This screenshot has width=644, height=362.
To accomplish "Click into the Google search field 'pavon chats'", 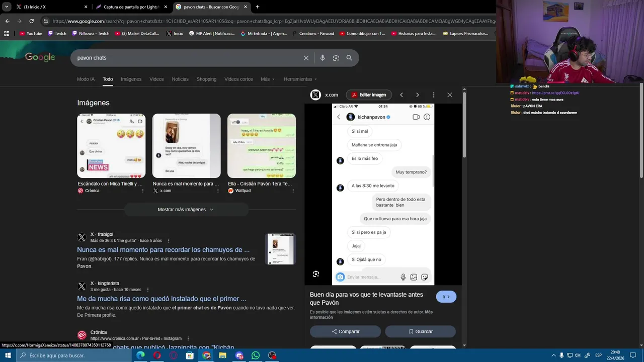I will (186, 58).
